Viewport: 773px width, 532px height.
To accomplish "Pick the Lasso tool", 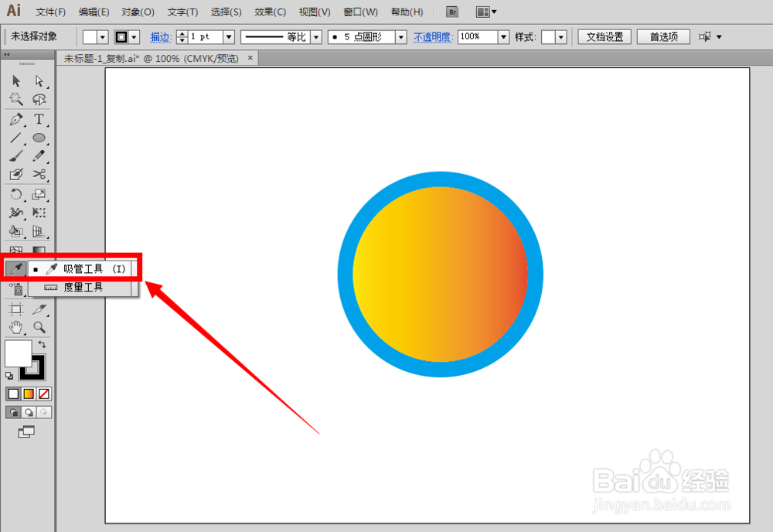I will point(39,100).
